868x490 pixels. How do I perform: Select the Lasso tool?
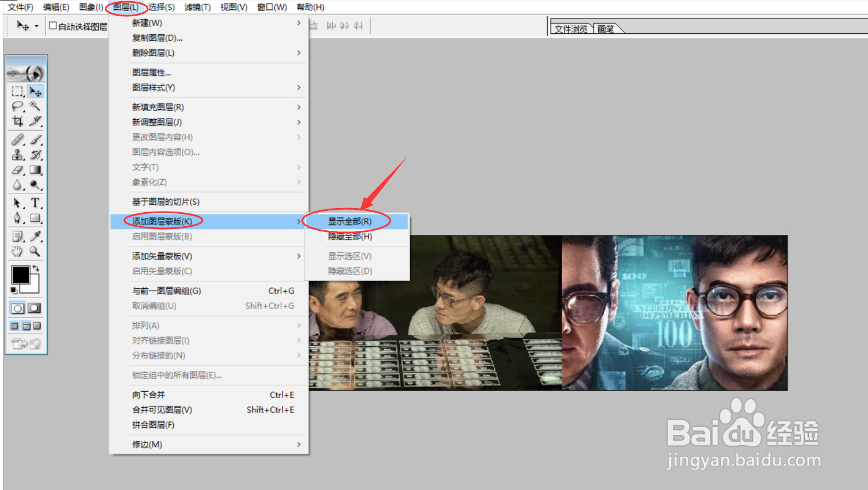[17, 106]
